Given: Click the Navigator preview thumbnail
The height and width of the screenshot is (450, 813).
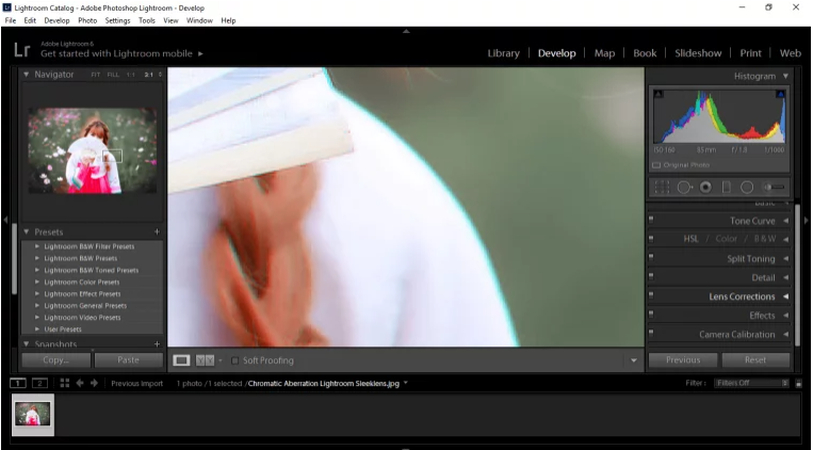Looking at the screenshot, I should pos(92,150).
